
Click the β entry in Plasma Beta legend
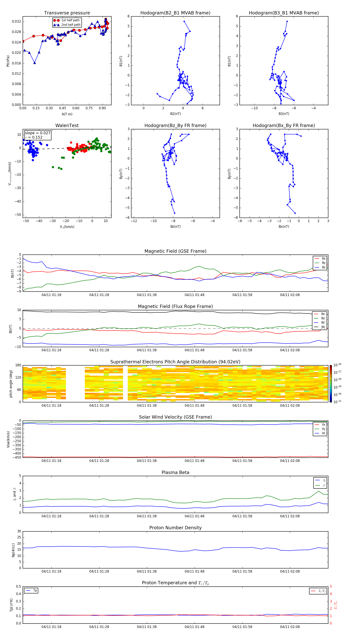point(320,485)
